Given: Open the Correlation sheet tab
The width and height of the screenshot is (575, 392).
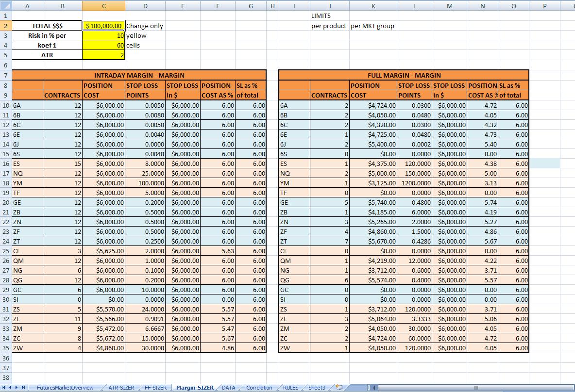Looking at the screenshot, I should pos(259,388).
